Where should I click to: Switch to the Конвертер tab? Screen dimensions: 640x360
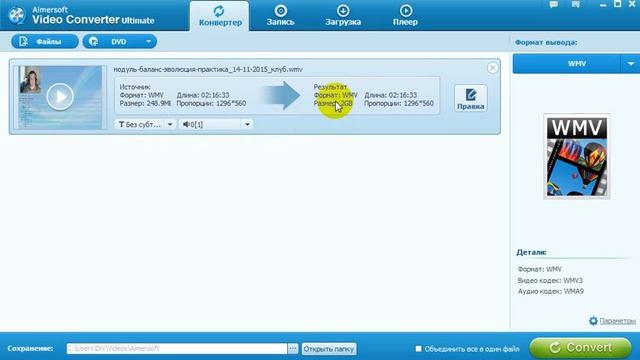click(x=220, y=16)
